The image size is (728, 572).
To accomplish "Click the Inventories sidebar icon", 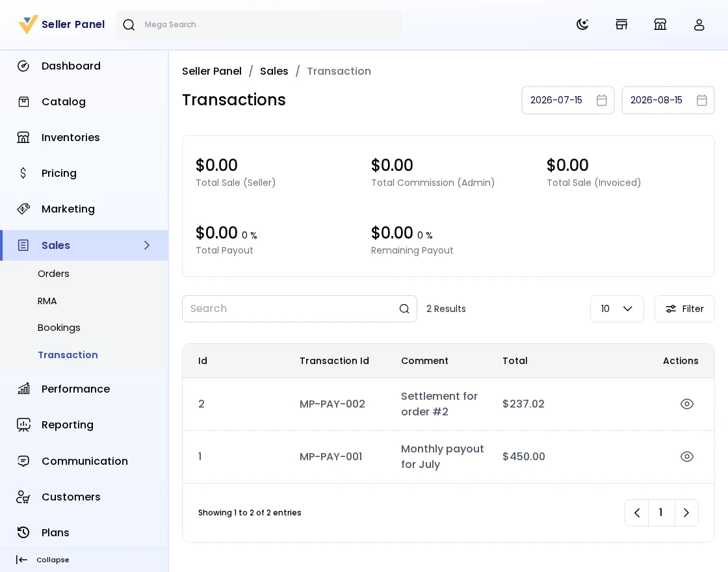I will click(23, 137).
